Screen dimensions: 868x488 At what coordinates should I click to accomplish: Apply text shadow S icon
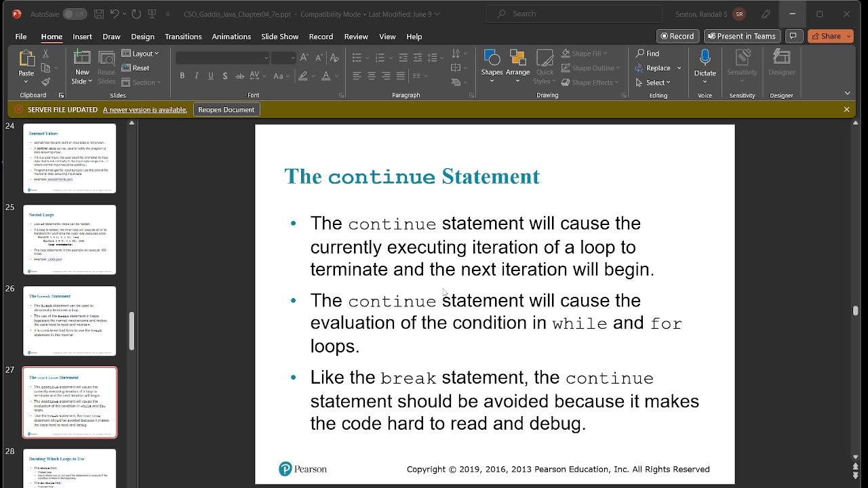point(225,76)
